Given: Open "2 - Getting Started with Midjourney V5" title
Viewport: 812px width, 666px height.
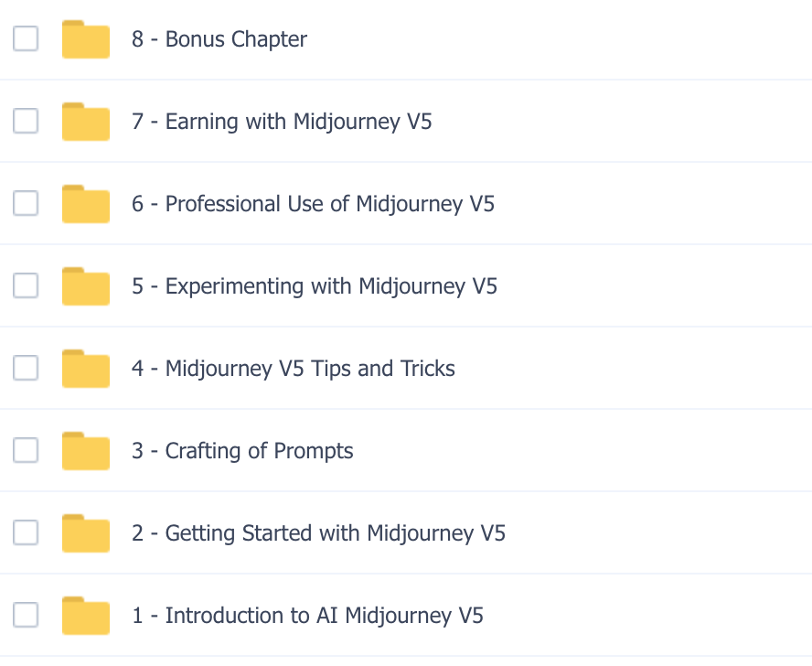Looking at the screenshot, I should pyautogui.click(x=318, y=533).
